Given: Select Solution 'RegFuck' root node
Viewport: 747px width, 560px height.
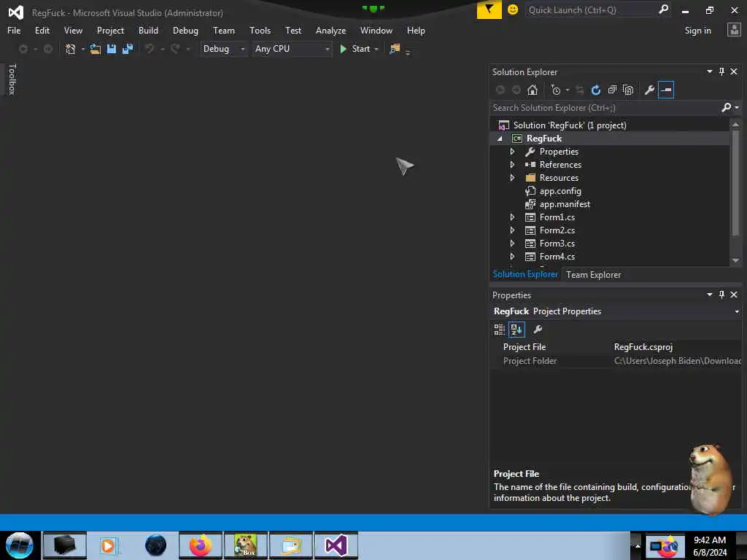Looking at the screenshot, I should [x=570, y=125].
